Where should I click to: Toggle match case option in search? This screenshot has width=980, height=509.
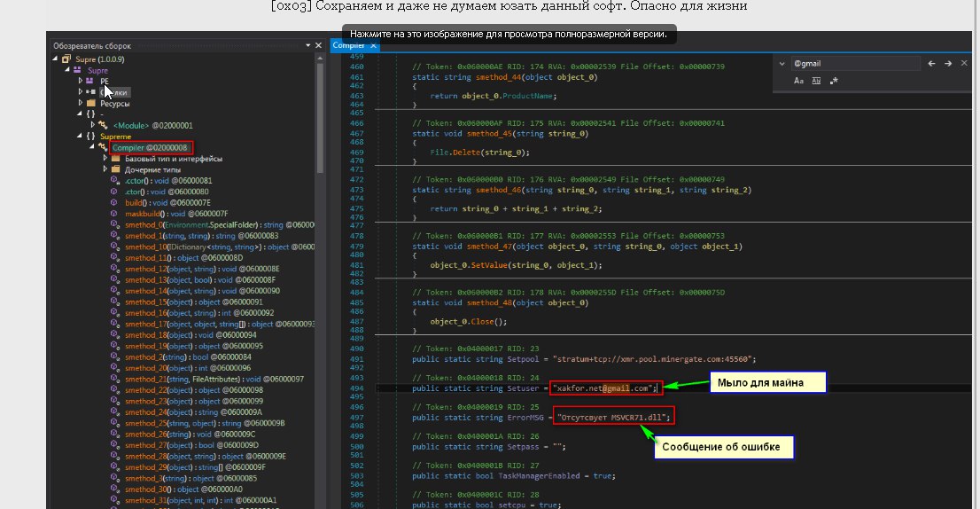coord(798,80)
